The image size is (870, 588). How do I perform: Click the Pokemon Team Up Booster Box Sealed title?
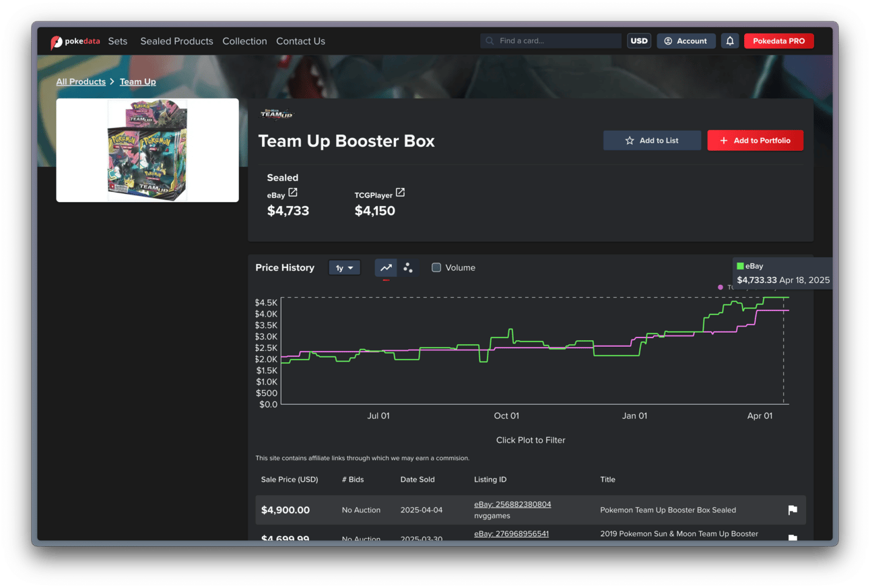[668, 510]
